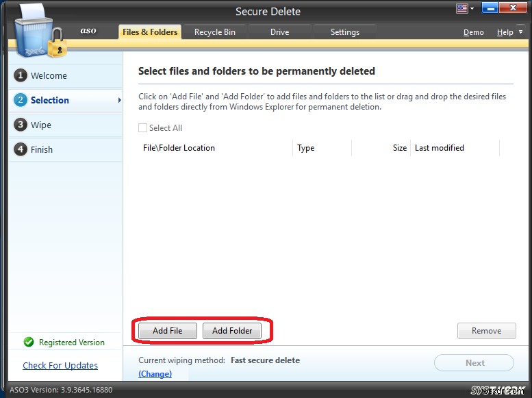Expand the Help menu dropdown arrow
The image size is (532, 398).
pyautogui.click(x=520, y=32)
